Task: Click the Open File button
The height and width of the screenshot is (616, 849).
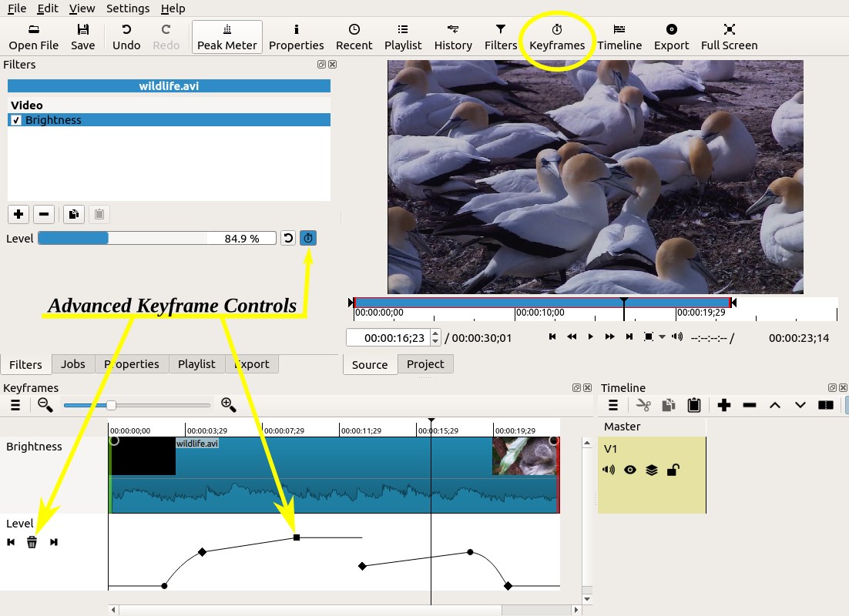Action: [34, 36]
